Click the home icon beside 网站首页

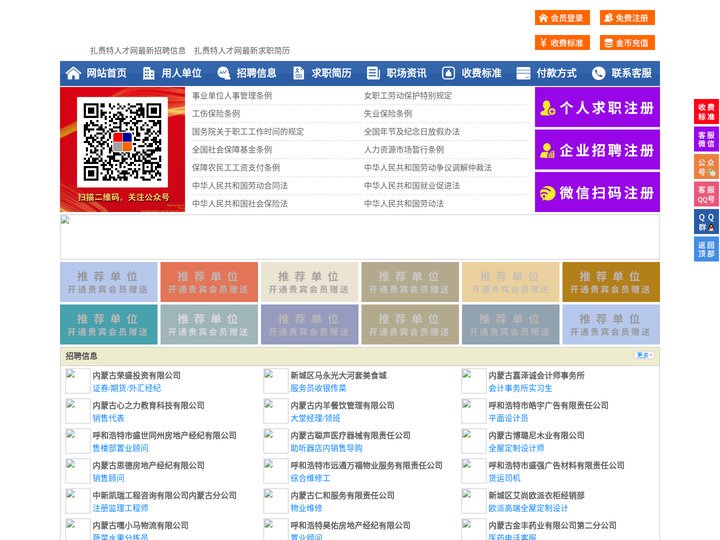click(x=73, y=73)
